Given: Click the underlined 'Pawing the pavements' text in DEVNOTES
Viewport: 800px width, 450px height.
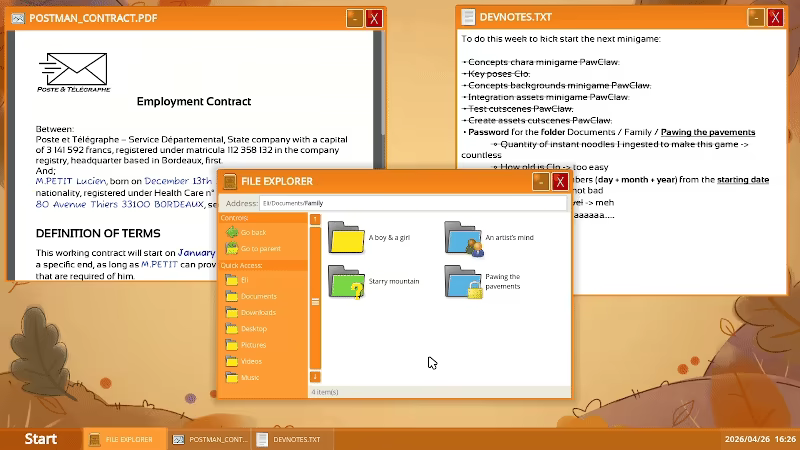Looking at the screenshot, I should [708, 132].
